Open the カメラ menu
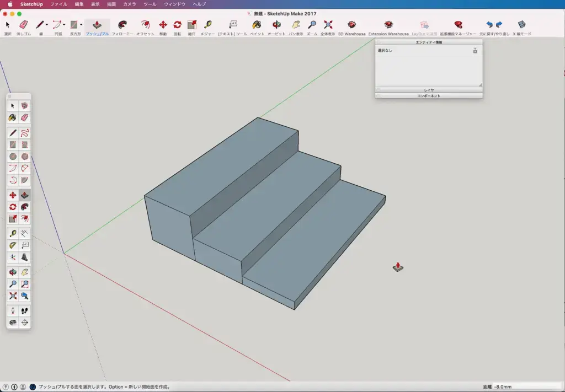Image resolution: width=565 pixels, height=392 pixels. click(x=130, y=4)
